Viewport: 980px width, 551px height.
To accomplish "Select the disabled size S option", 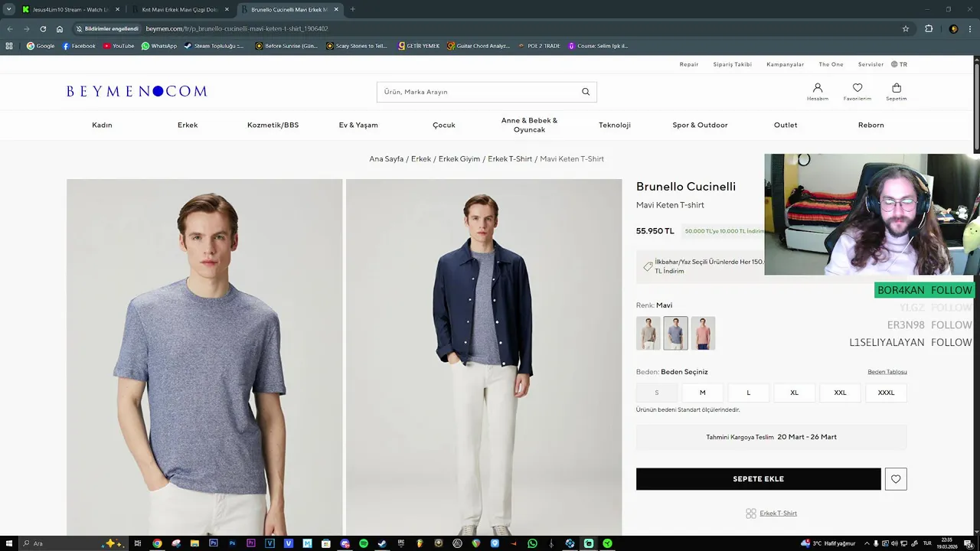I will (x=656, y=393).
